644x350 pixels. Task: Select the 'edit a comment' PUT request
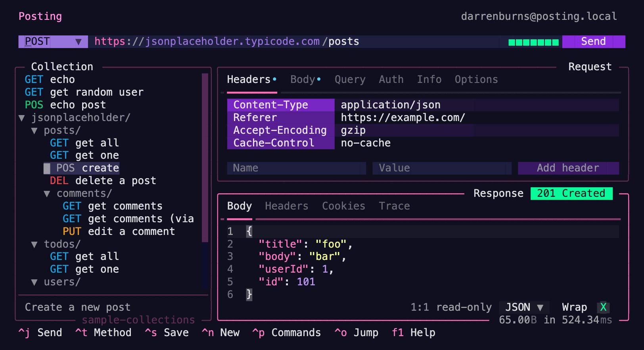tap(131, 232)
